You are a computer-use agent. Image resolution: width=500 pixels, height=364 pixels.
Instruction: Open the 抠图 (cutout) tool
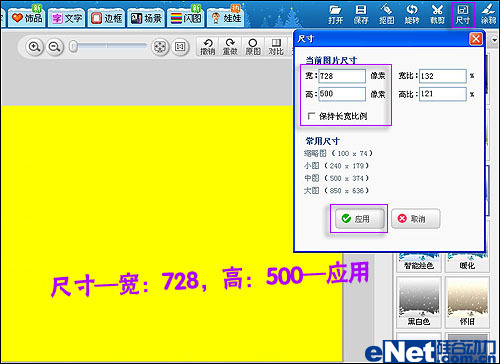[x=386, y=15]
